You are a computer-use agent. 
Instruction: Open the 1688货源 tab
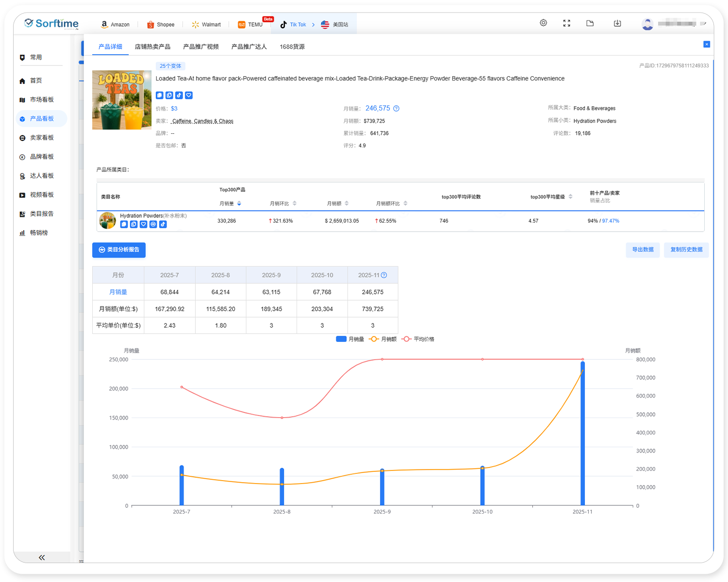[292, 47]
